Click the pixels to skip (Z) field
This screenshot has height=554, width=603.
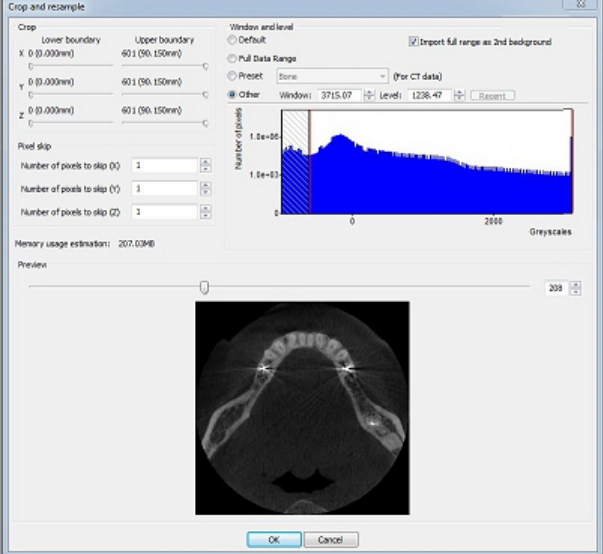coord(165,212)
